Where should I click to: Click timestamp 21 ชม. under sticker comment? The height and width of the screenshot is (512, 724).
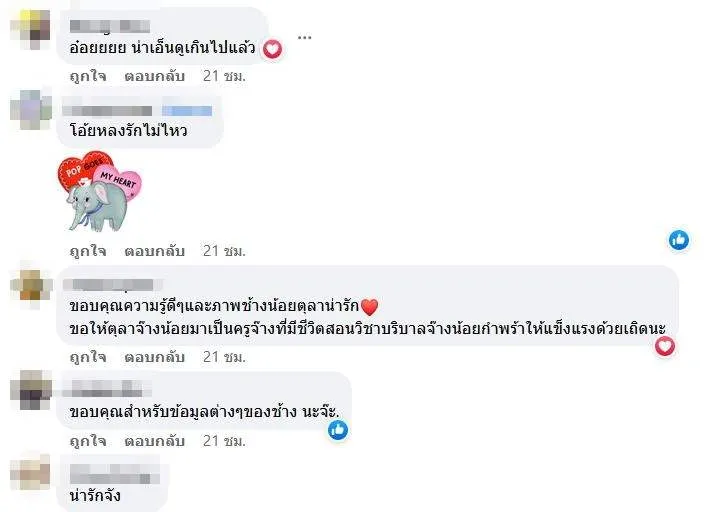(x=224, y=251)
